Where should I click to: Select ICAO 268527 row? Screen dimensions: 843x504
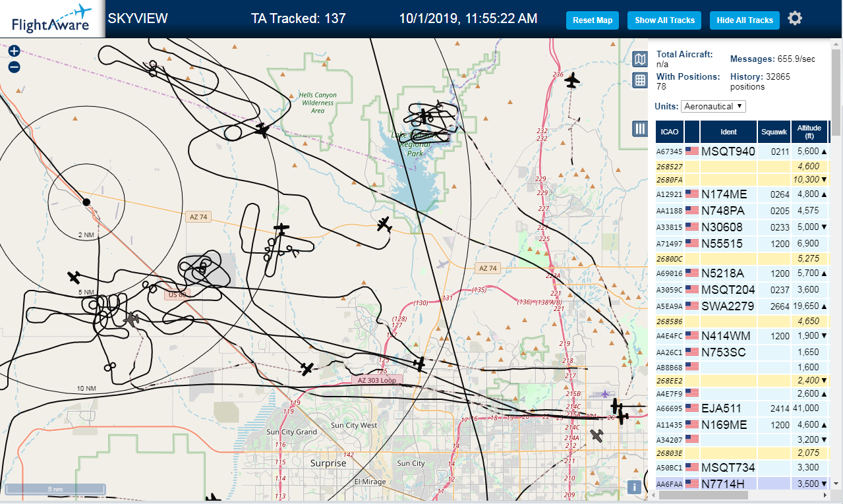pos(741,167)
